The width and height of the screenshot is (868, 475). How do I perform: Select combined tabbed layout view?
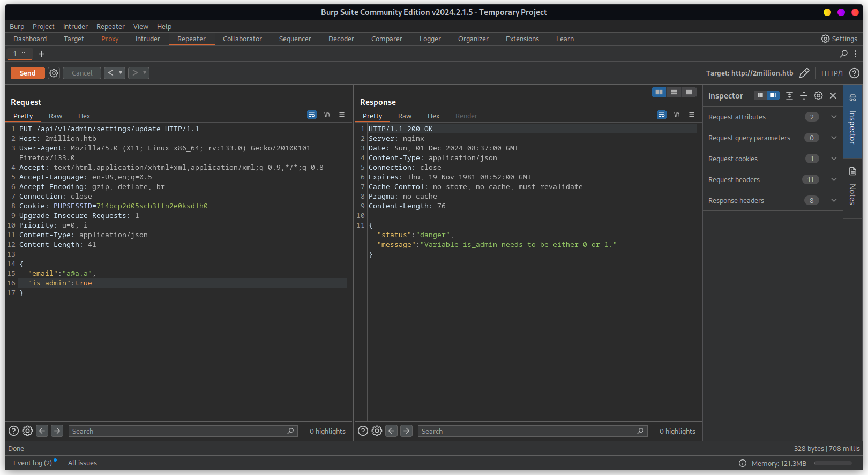point(689,92)
